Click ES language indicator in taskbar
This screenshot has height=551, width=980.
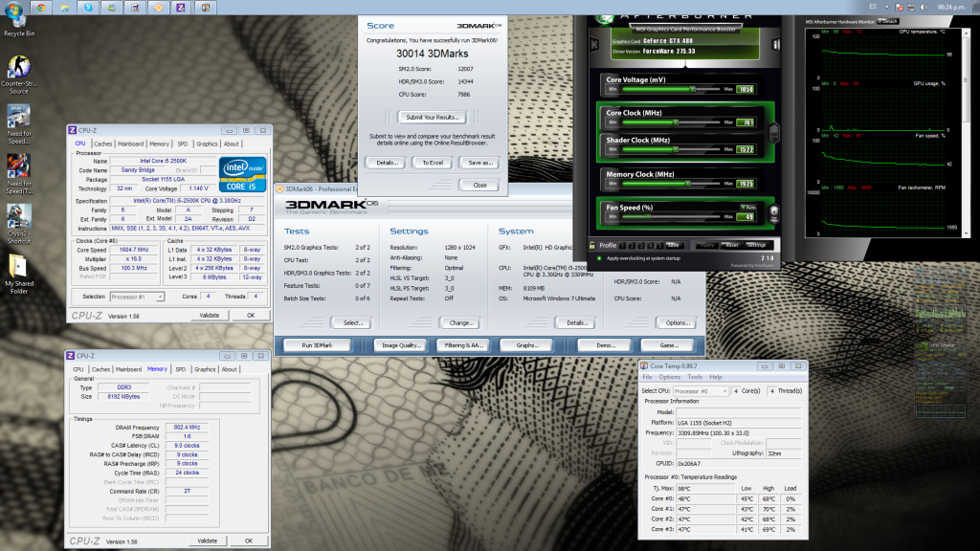(x=873, y=8)
